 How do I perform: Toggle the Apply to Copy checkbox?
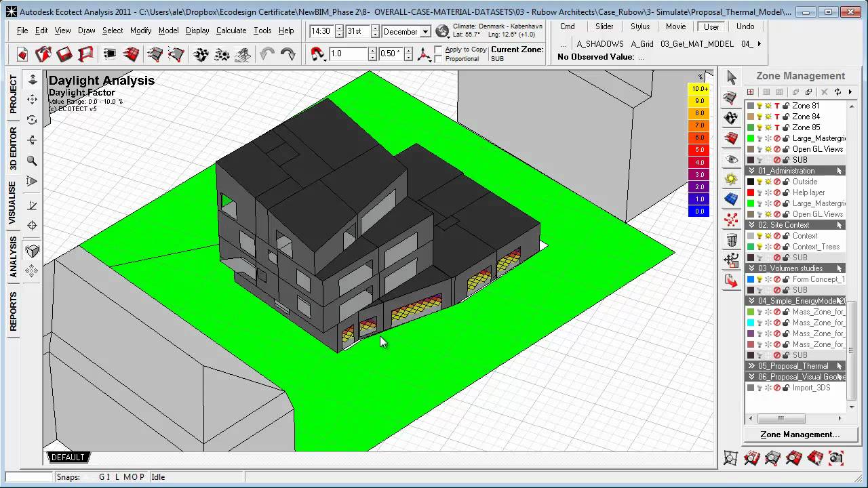pos(439,49)
